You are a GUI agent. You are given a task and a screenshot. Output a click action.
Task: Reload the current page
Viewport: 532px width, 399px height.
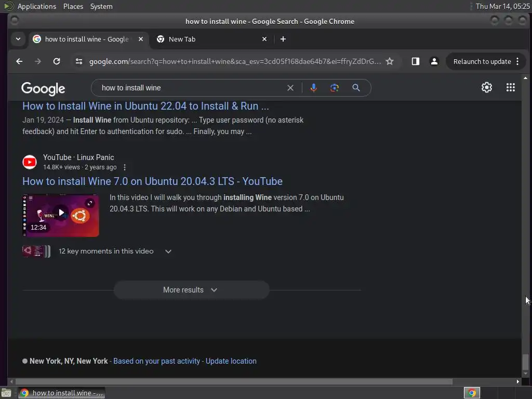(x=57, y=61)
